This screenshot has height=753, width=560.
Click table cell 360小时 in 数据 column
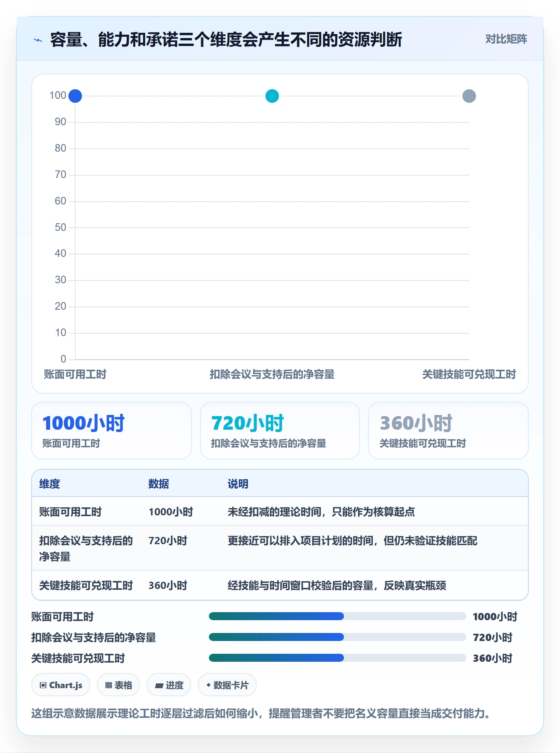point(168,585)
